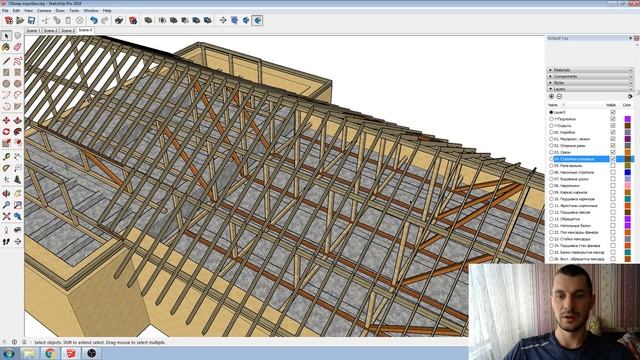640x360 pixels.
Task: Enable visibility of layer 13. Обрешетка
Action: pos(613,219)
